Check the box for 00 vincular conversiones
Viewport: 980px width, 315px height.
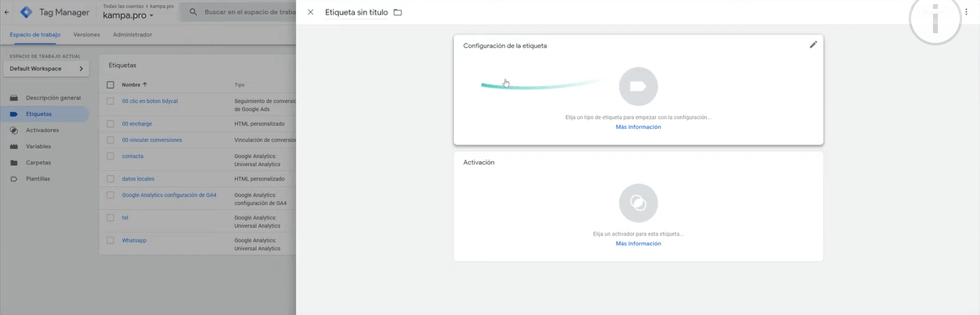(110, 140)
